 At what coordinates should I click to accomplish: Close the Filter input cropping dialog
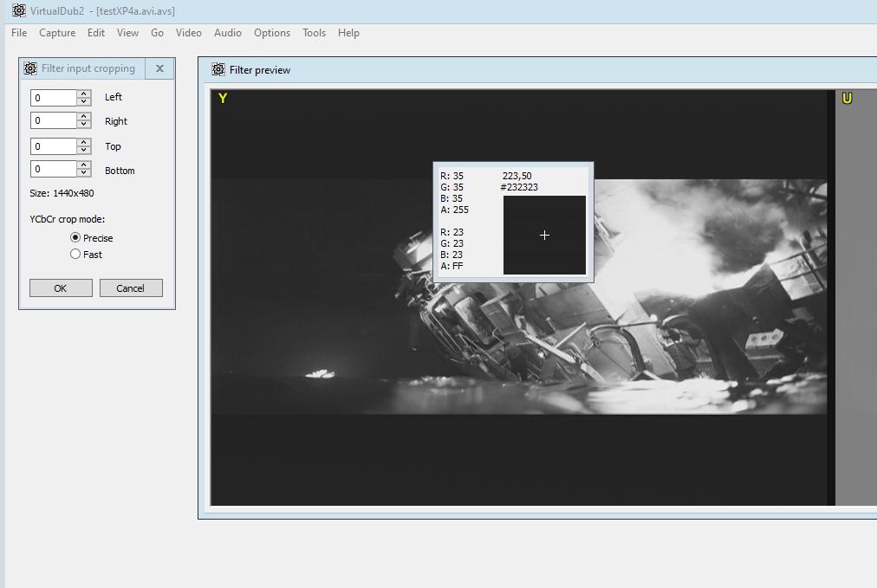click(x=159, y=68)
